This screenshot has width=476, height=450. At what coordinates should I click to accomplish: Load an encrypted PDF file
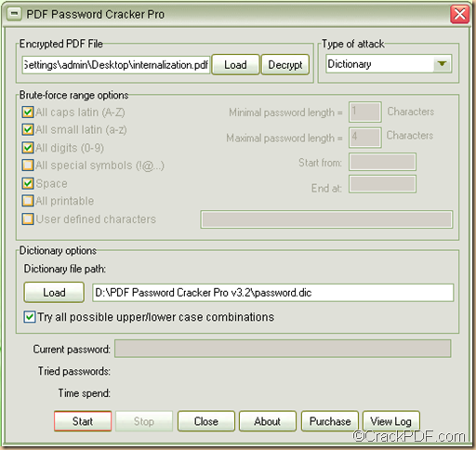point(235,64)
